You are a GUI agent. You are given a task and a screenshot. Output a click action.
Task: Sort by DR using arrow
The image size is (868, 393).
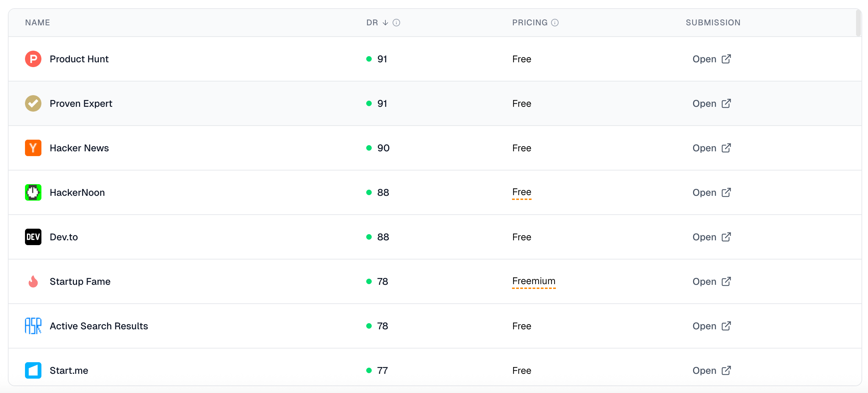point(385,23)
